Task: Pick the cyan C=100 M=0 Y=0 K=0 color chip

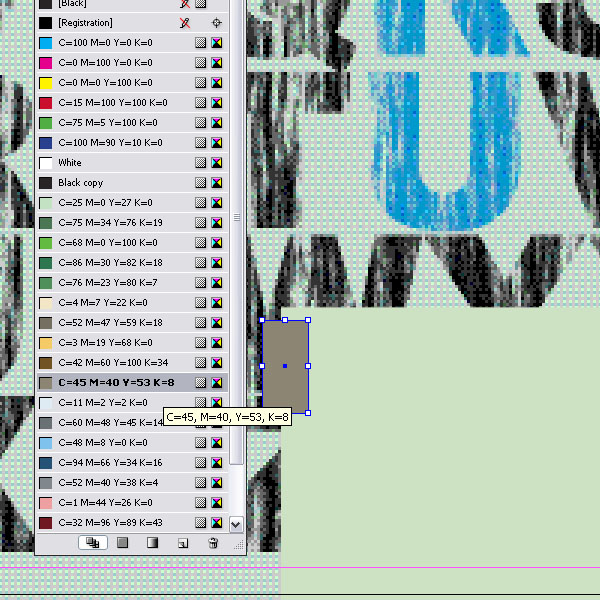Action: [46, 43]
